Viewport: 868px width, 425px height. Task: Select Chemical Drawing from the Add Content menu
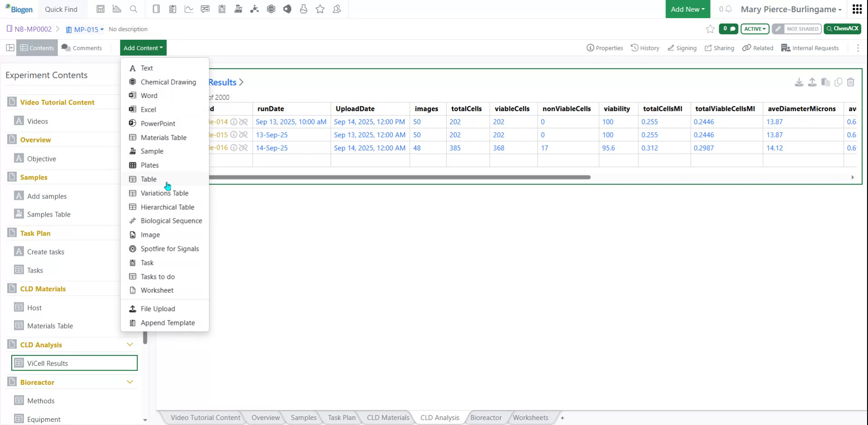pos(168,82)
